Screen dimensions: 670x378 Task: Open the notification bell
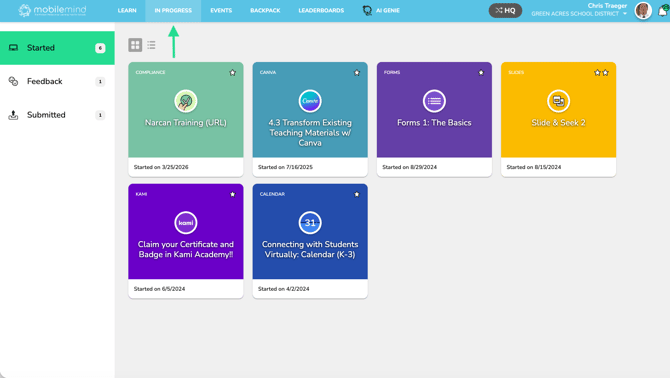(663, 11)
